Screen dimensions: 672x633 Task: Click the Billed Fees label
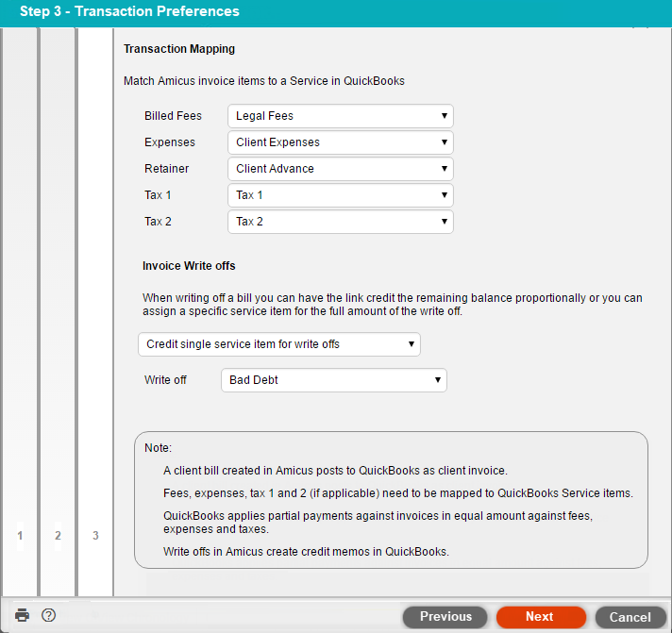tap(173, 116)
